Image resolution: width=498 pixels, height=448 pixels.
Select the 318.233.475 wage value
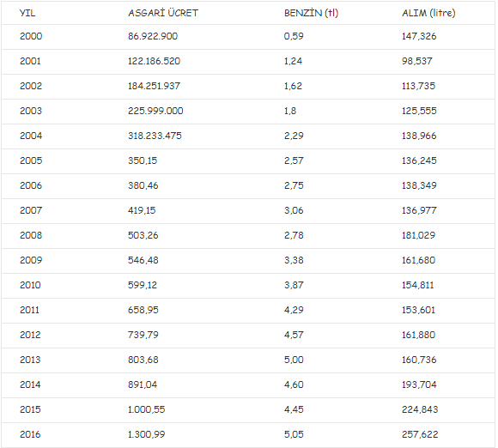pos(155,136)
